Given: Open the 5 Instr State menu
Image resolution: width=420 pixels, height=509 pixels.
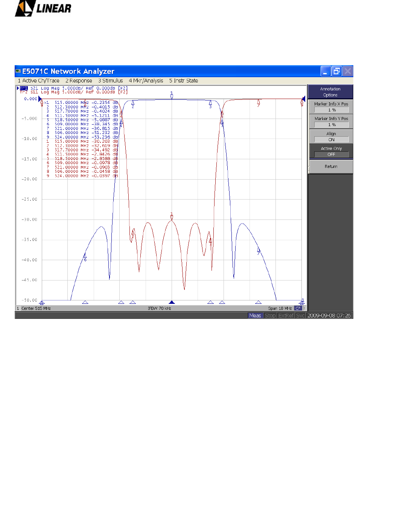Looking at the screenshot, I should (x=184, y=81).
